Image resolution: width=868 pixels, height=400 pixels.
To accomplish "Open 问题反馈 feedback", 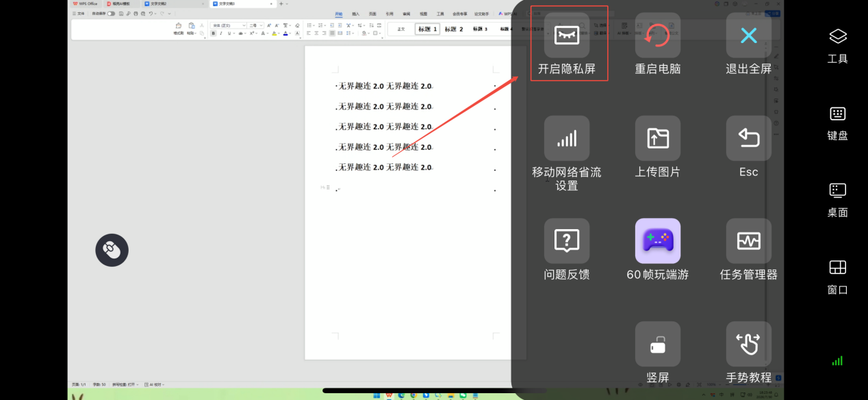I will (567, 241).
